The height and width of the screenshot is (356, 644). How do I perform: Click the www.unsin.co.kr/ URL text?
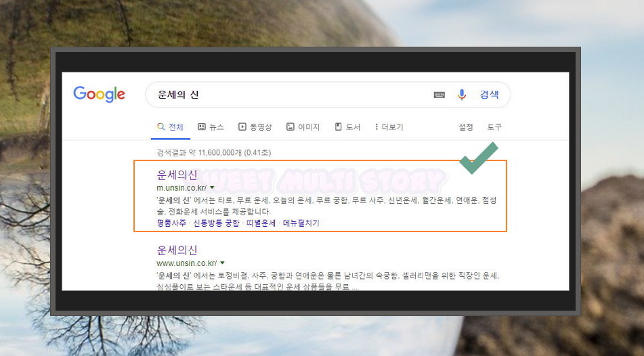[x=187, y=263]
